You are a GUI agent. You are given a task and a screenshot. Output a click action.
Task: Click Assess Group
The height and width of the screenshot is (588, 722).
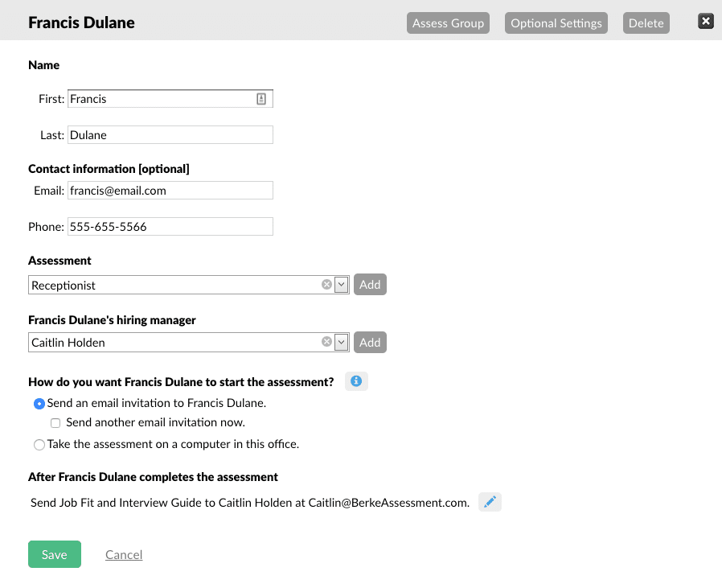[448, 23]
